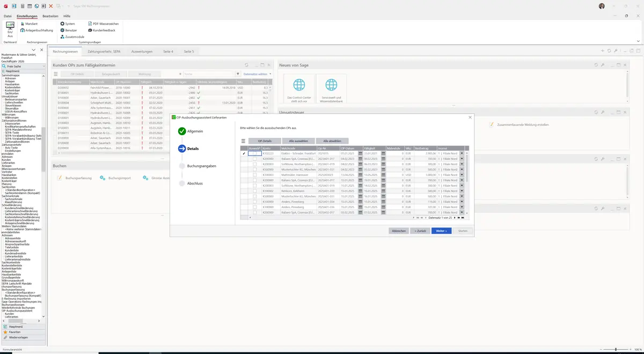The image size is (644, 354).
Task: Open Buchungsimport in the Buchen panel
Action: [x=115, y=178]
